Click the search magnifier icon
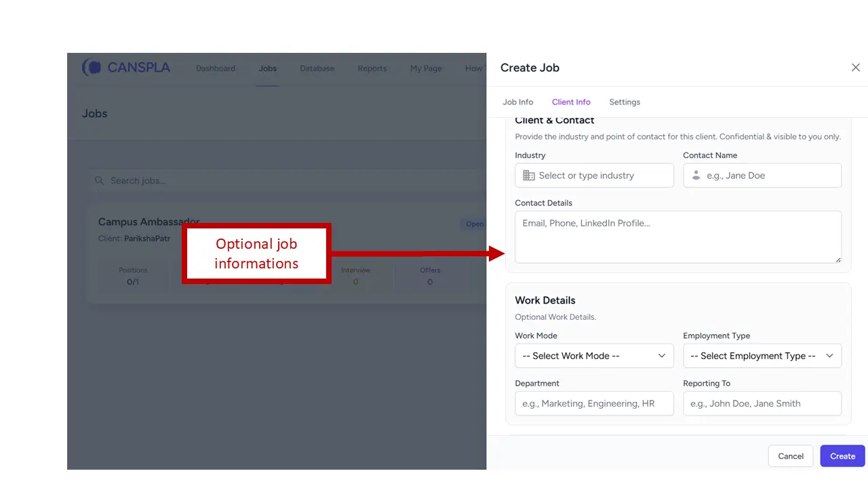Screen dimensions: 868x488 100,181
